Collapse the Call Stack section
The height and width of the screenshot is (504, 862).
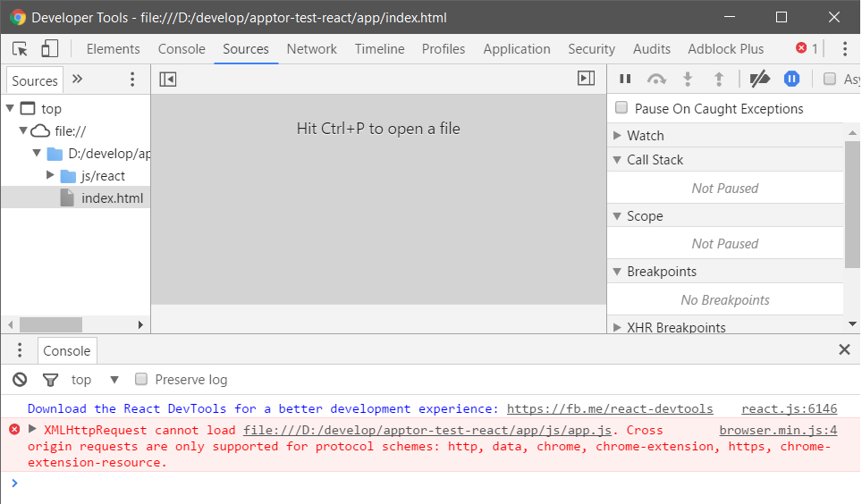point(617,160)
